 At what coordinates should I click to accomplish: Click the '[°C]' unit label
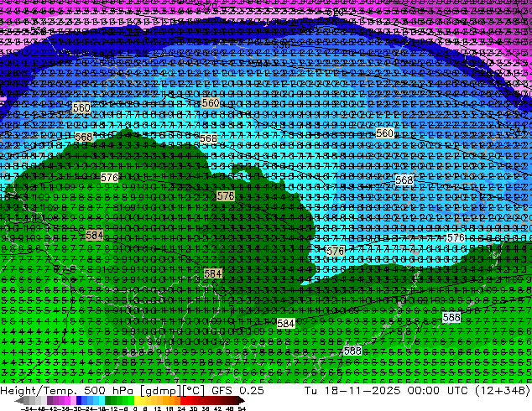point(194,391)
